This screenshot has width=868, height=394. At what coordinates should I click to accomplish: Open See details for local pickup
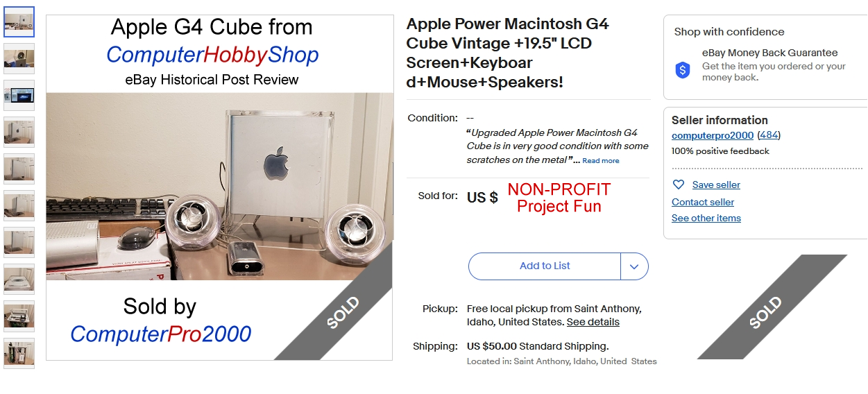point(593,323)
